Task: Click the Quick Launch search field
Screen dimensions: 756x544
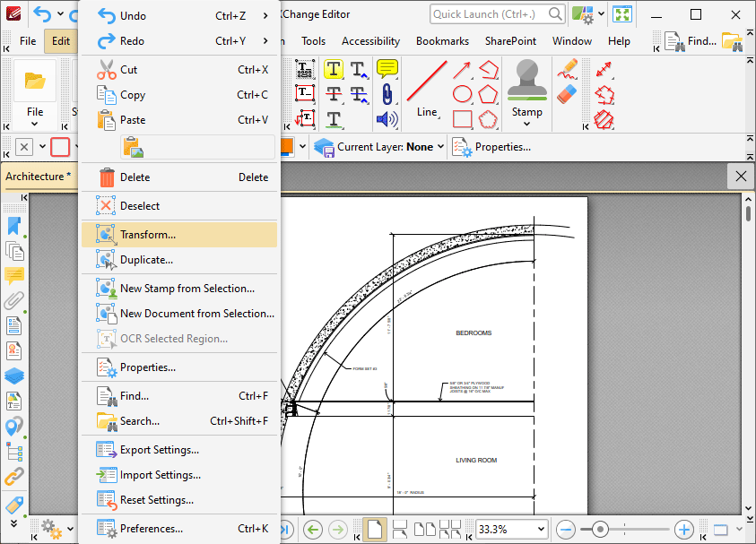Action: coord(497,14)
